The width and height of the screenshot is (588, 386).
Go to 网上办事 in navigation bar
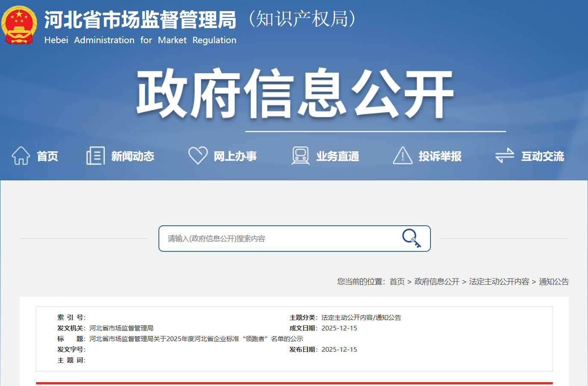pyautogui.click(x=235, y=156)
